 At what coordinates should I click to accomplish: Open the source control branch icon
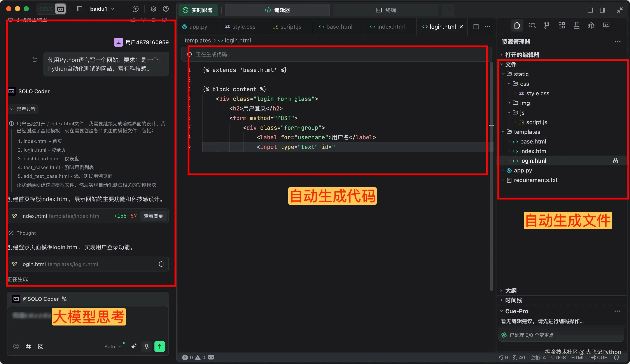coord(546,26)
